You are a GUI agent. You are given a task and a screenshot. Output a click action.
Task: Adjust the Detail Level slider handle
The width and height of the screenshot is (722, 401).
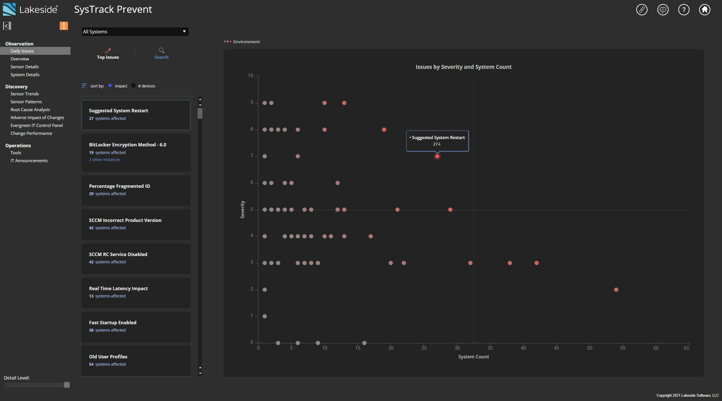pos(67,385)
